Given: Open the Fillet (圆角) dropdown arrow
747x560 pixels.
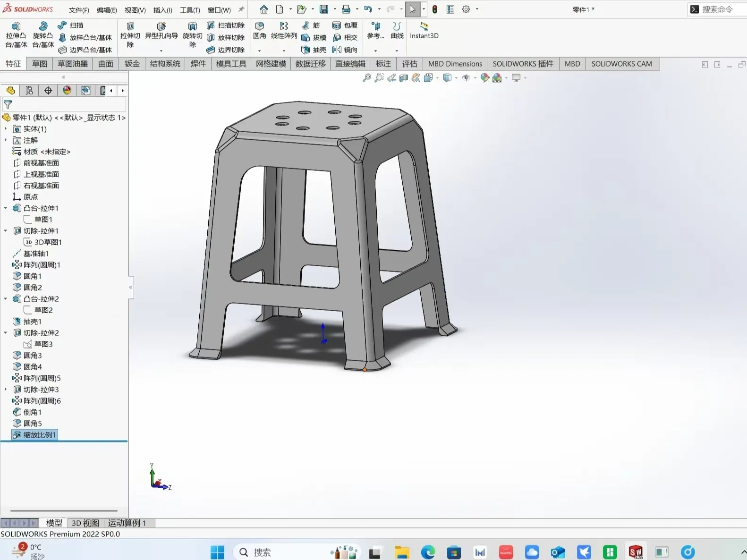Looking at the screenshot, I should [x=259, y=51].
